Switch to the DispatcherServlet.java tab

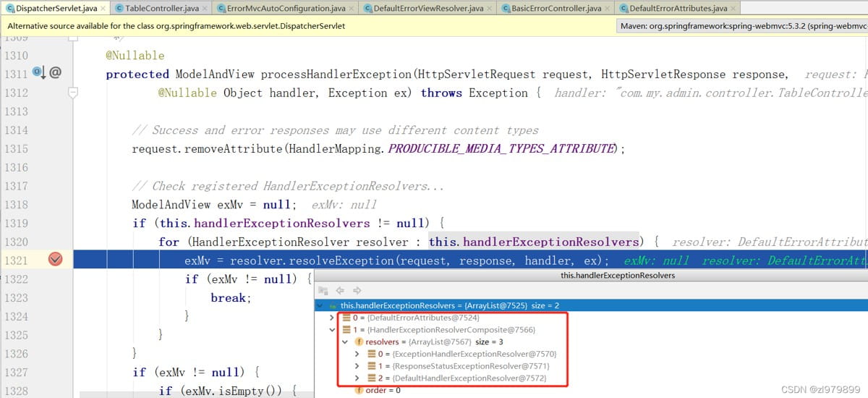coord(55,9)
